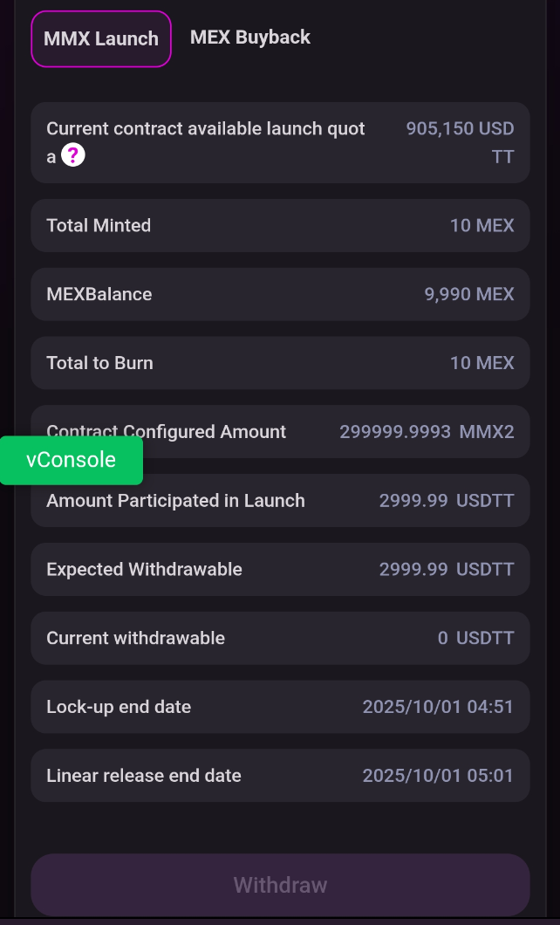Click the Current withdrawable row
Image resolution: width=560 pixels, height=925 pixels.
coord(280,639)
